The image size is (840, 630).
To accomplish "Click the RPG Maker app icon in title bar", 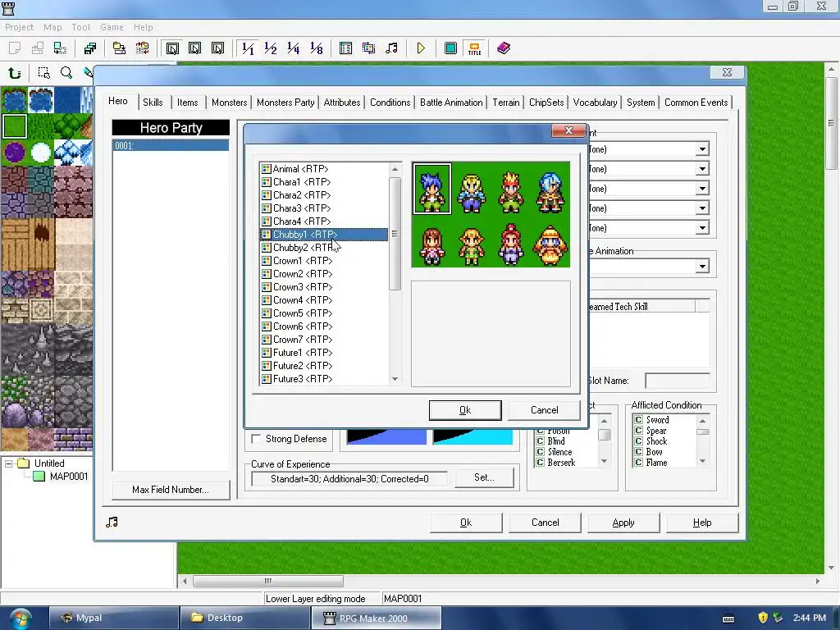I will [x=8, y=7].
